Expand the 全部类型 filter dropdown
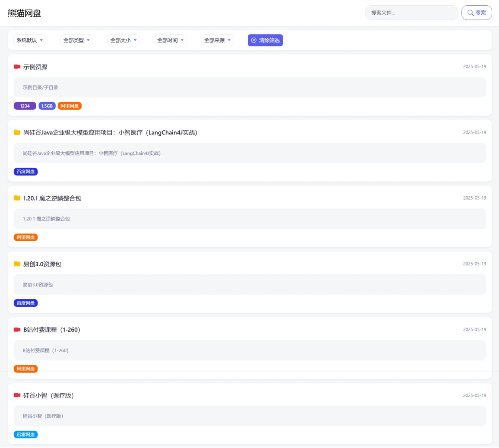This screenshot has height=448, width=499. point(76,40)
